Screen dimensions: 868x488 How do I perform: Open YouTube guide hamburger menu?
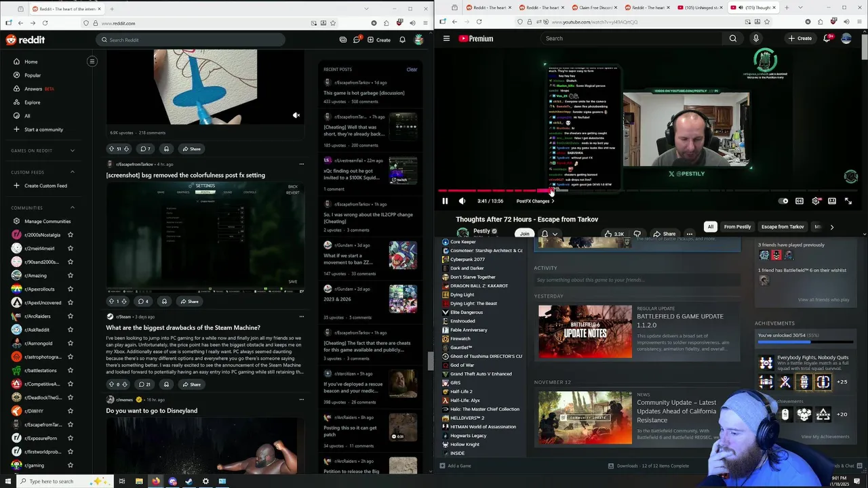pyautogui.click(x=446, y=39)
